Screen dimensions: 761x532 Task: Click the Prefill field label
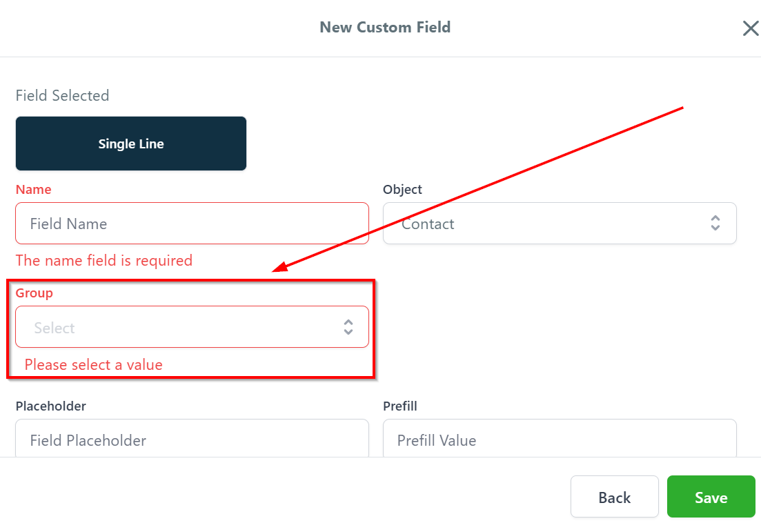click(400, 406)
